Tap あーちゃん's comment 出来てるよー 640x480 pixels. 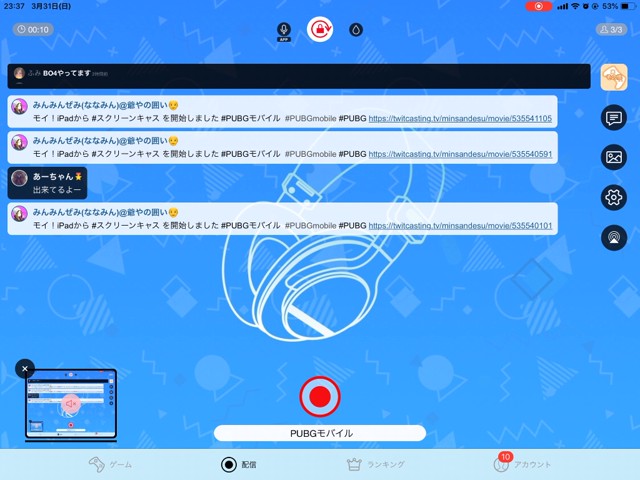pyautogui.click(x=57, y=190)
